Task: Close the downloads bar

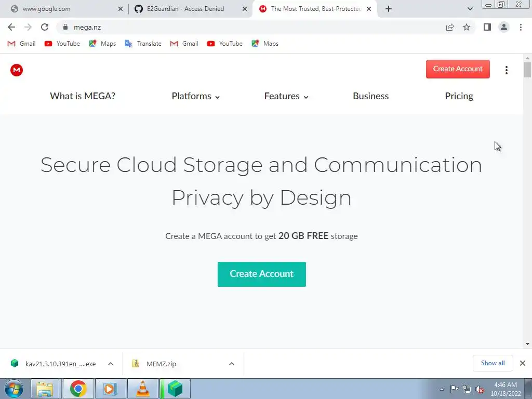Action: point(523,363)
